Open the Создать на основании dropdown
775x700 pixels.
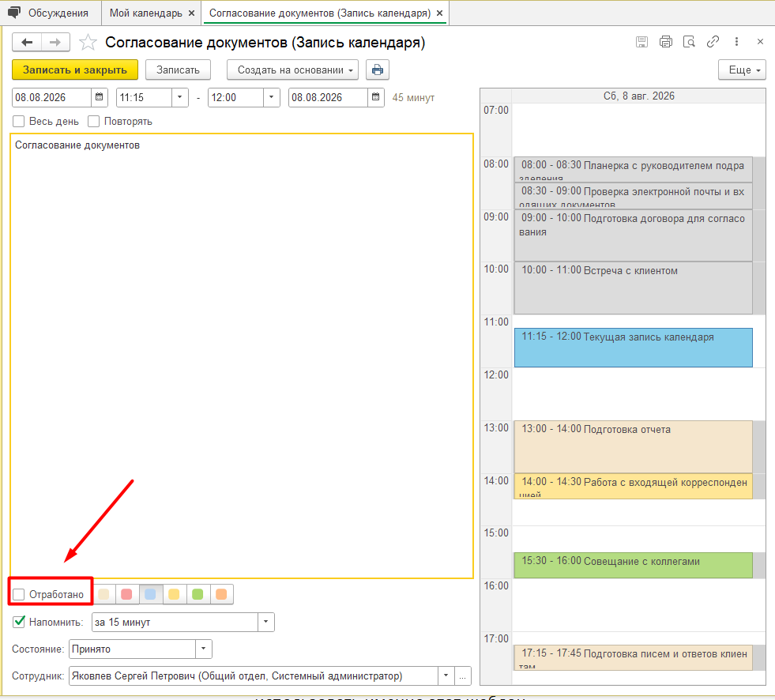pos(292,70)
